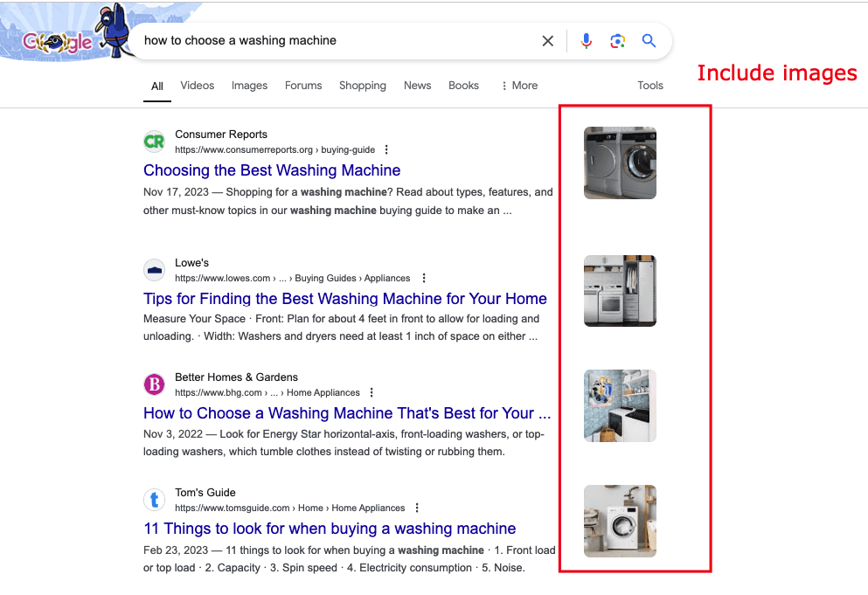Click the Consumer Reports site favicon
This screenshot has width=868, height=595.
click(x=154, y=141)
